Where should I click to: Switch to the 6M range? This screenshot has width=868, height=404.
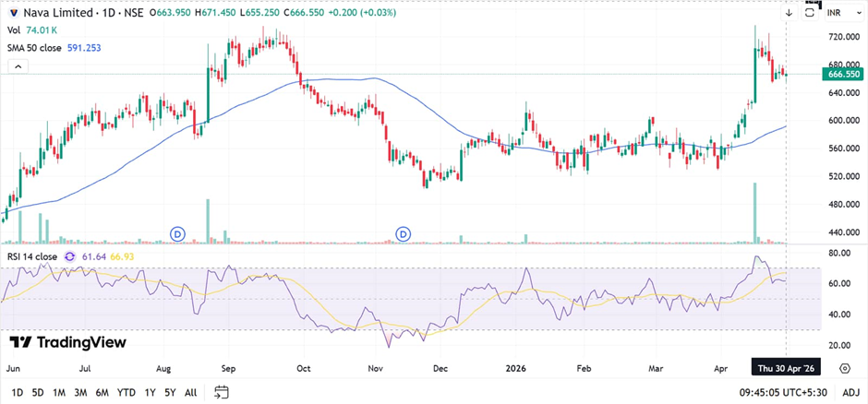102,392
